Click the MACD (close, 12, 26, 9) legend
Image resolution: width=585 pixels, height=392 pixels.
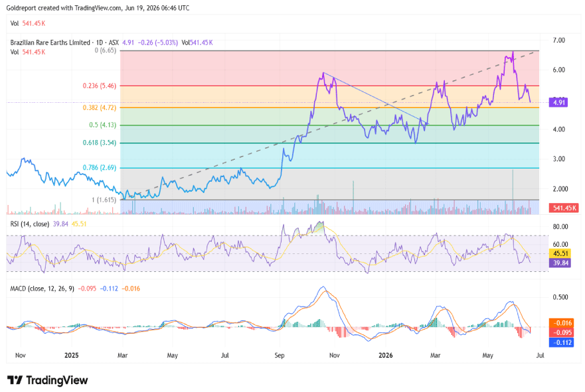click(42, 289)
